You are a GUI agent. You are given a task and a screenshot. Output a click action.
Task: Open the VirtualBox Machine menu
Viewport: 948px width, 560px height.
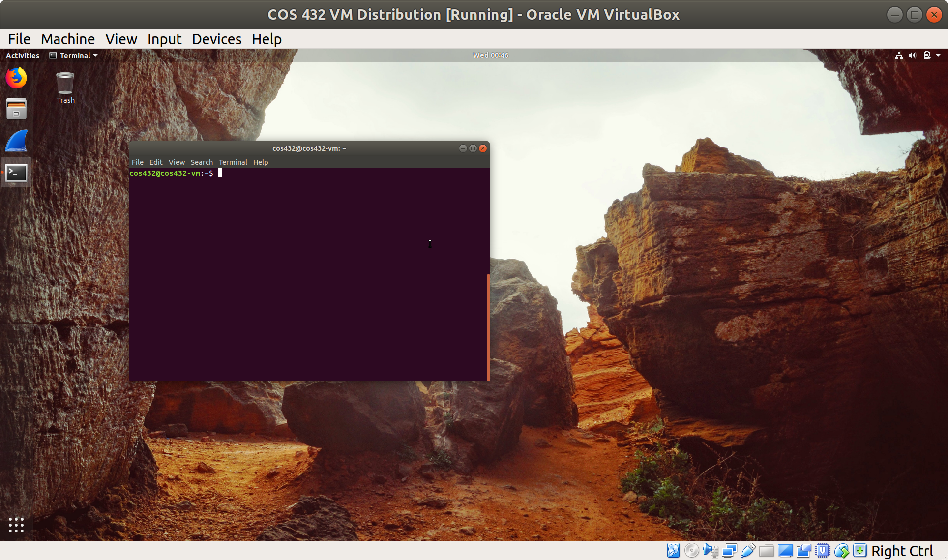pyautogui.click(x=68, y=39)
